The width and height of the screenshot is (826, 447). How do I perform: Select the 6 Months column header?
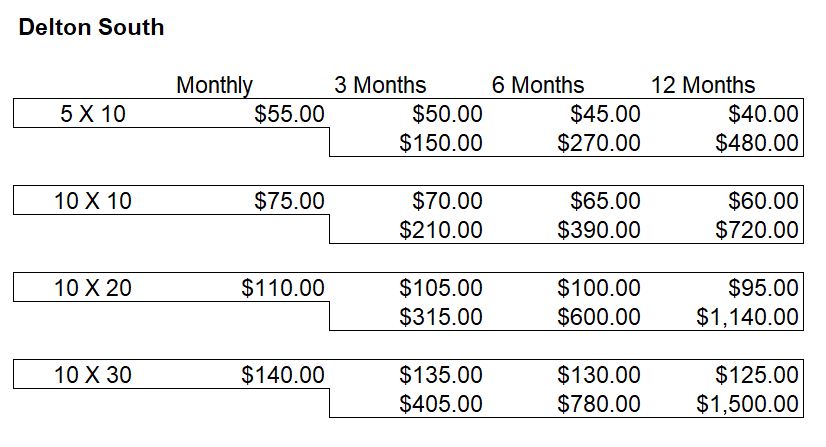[x=538, y=85]
